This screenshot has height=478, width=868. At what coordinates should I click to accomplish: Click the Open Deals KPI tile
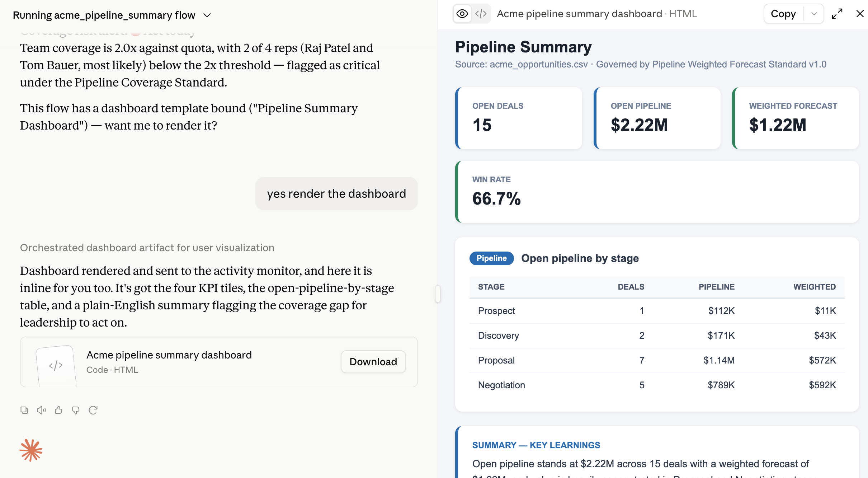point(519,118)
